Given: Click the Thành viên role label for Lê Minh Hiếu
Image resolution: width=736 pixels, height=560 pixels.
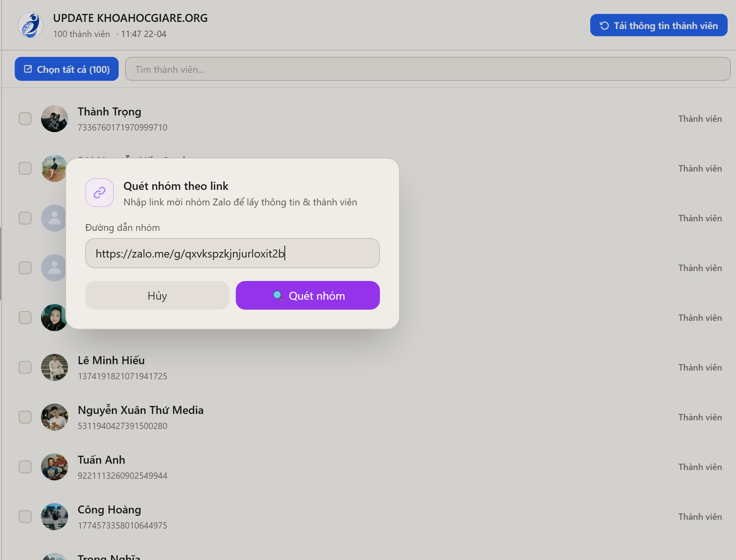Looking at the screenshot, I should 700,367.
